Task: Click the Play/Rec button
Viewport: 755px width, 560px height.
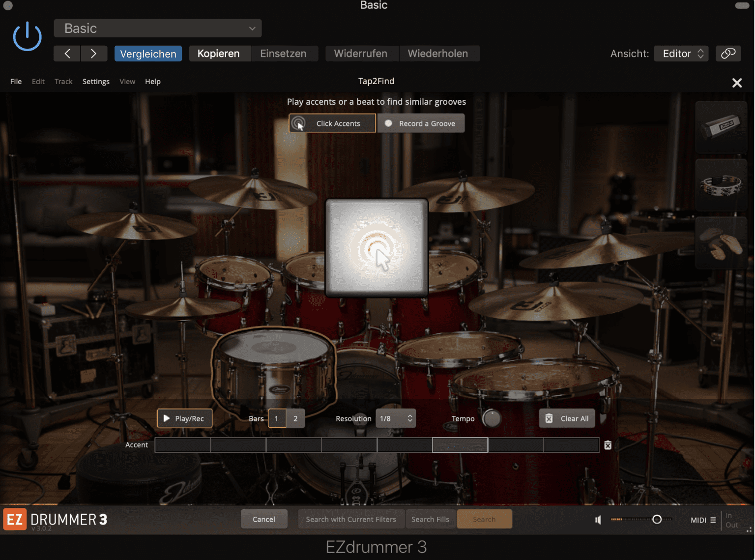Action: [x=184, y=418]
